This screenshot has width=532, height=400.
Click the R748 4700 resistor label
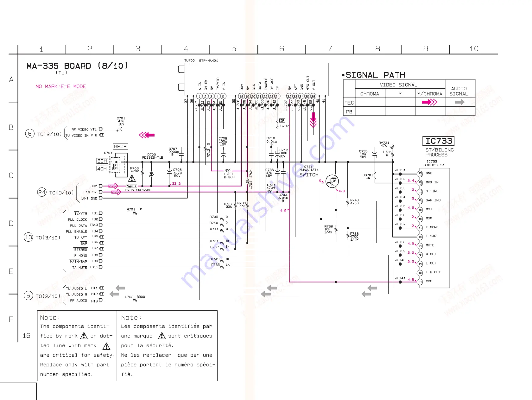point(354,202)
